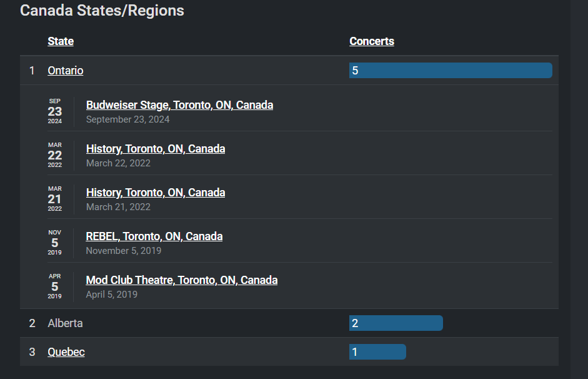Click Alberta's concert count bar showing 2
This screenshot has width=588, height=379.
[396, 323]
